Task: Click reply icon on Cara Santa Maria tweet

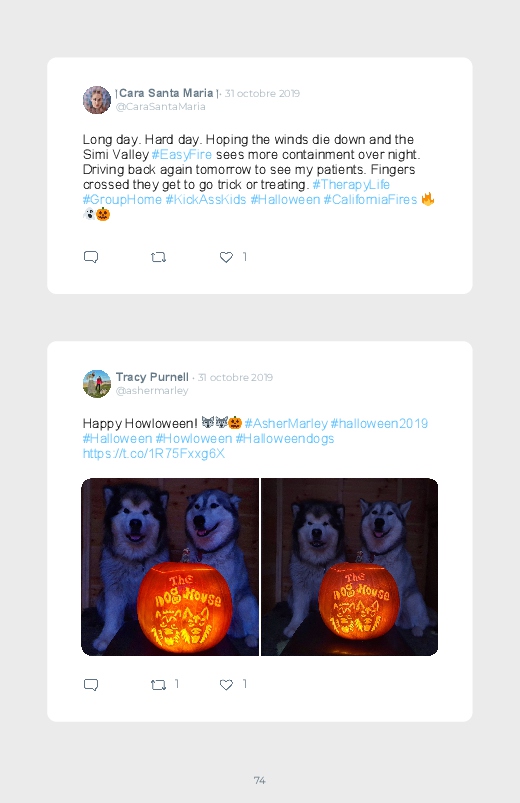Action: point(91,257)
